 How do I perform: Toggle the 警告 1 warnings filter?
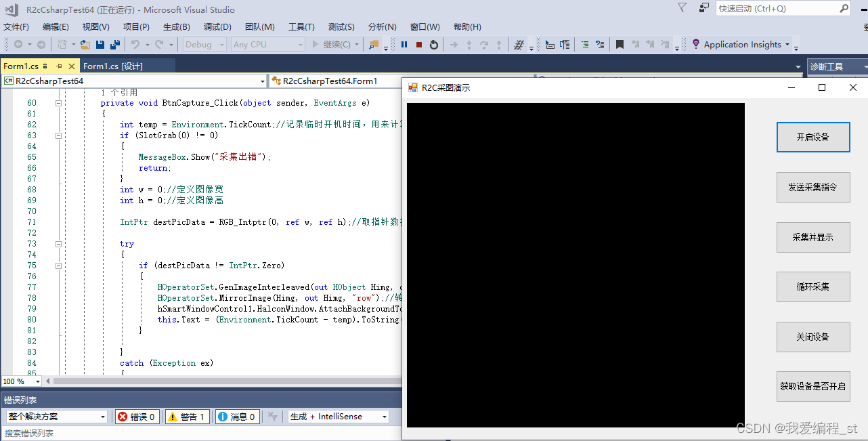point(186,417)
